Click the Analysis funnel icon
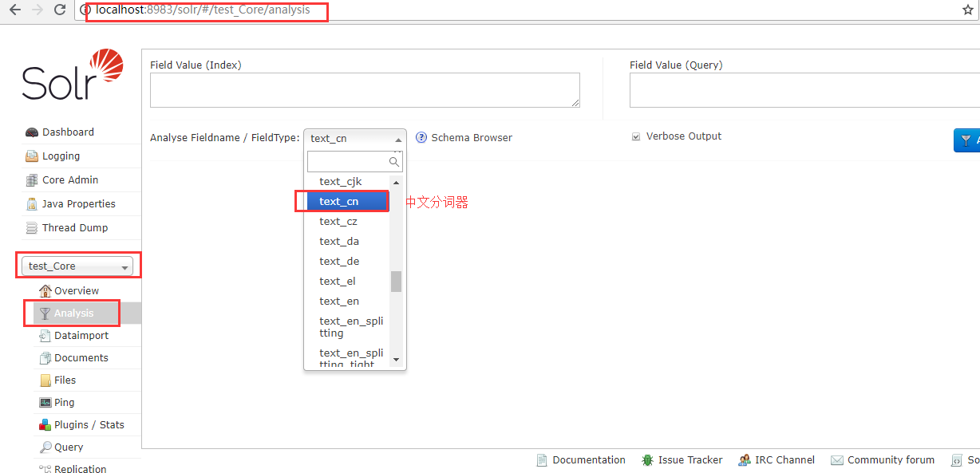Screen dimensions: 980x473 [x=45, y=313]
